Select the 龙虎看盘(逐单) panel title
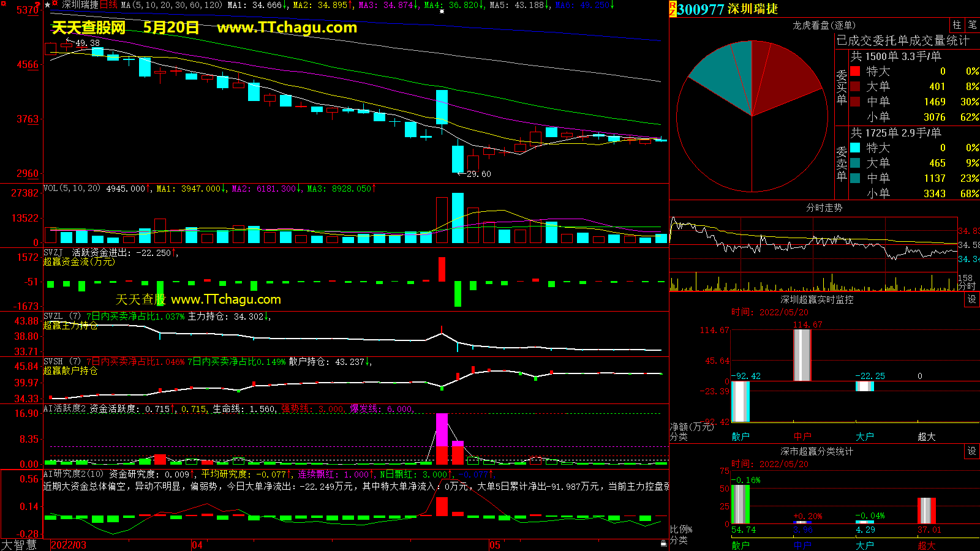The width and height of the screenshot is (980, 551). pos(824,25)
